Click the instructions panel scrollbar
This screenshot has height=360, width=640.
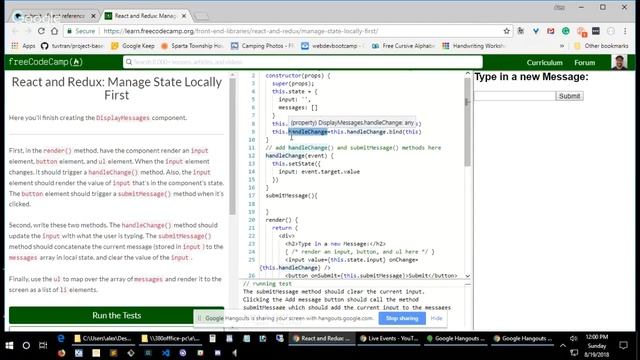[232, 146]
